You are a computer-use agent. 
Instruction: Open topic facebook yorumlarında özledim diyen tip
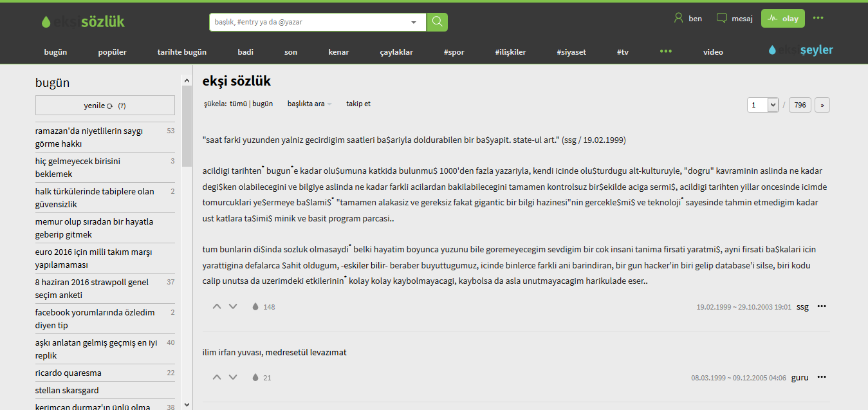click(x=105, y=319)
